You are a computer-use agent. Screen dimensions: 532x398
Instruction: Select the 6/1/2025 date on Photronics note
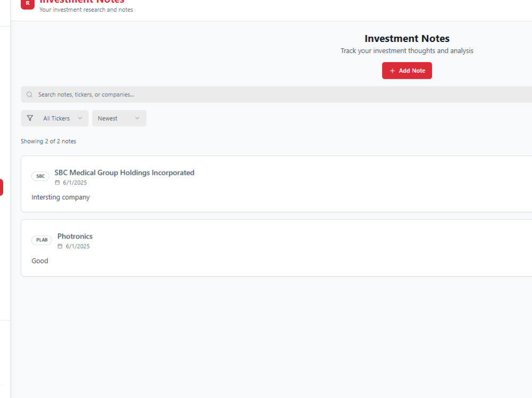pyautogui.click(x=78, y=246)
